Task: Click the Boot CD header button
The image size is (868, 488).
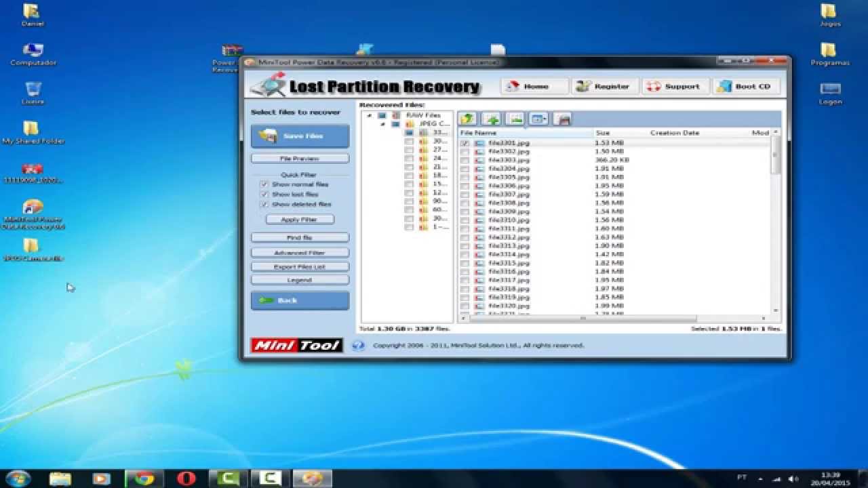Action: 747,86
